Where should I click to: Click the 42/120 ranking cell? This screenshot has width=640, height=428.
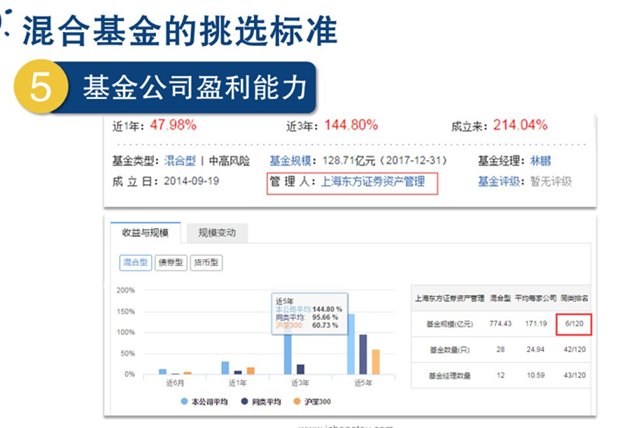574,349
